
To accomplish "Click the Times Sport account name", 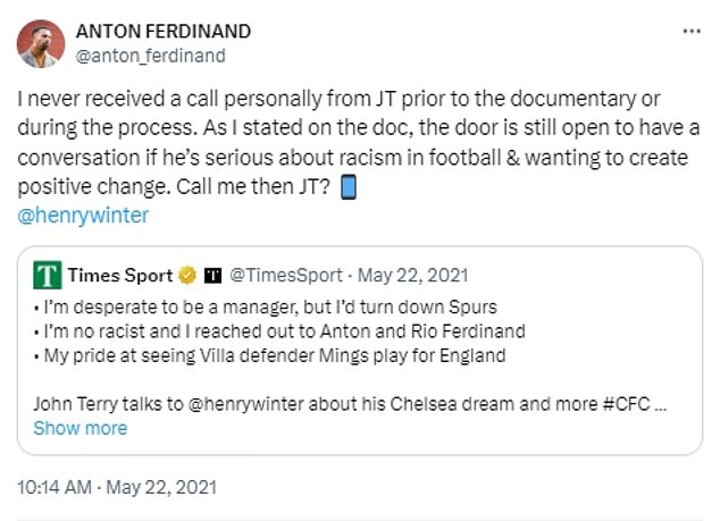I will pos(119,274).
